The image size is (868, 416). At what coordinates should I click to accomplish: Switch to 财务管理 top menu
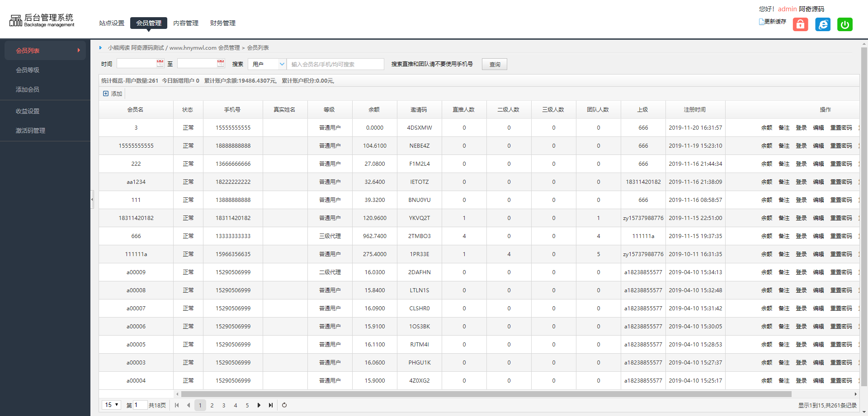pos(222,23)
